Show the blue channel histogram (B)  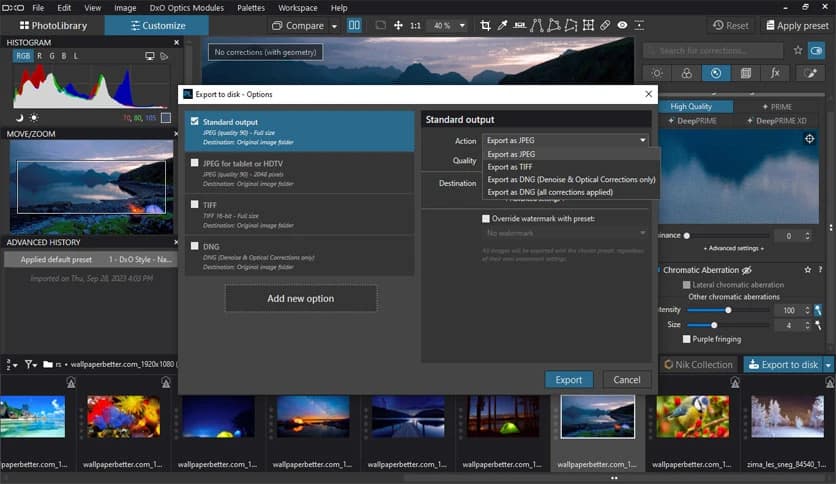pyautogui.click(x=63, y=56)
